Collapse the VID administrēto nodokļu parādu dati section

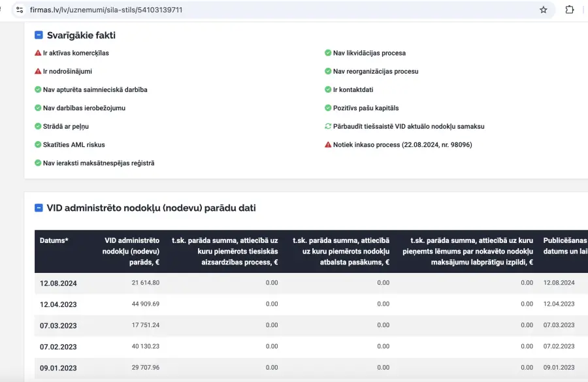[39, 208]
